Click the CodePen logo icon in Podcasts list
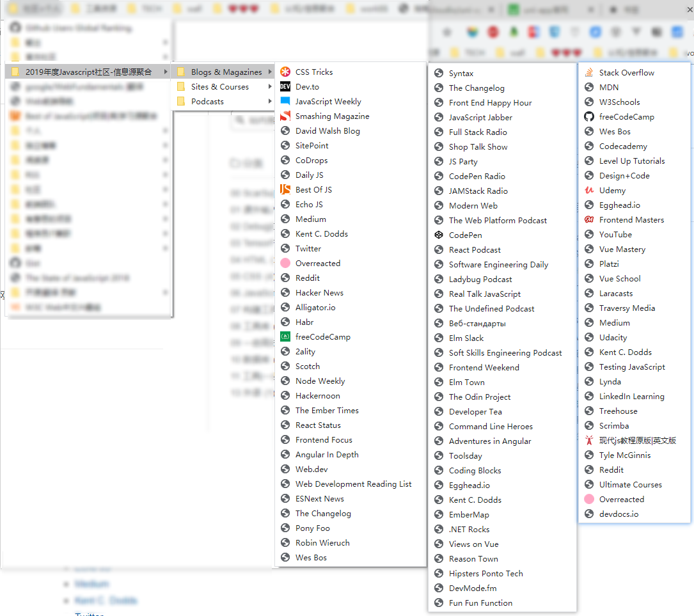This screenshot has width=694, height=616. click(439, 235)
